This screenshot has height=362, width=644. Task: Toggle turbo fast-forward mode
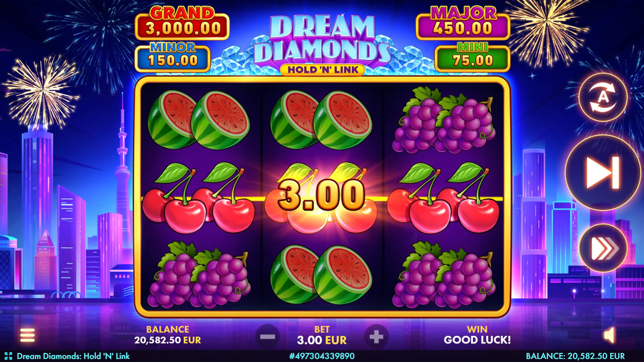[x=603, y=248]
